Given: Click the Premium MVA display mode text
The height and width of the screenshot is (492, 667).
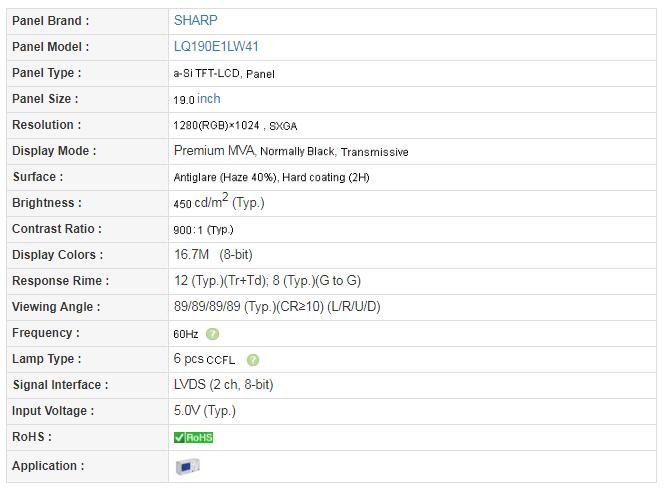Looking at the screenshot, I should point(214,151).
